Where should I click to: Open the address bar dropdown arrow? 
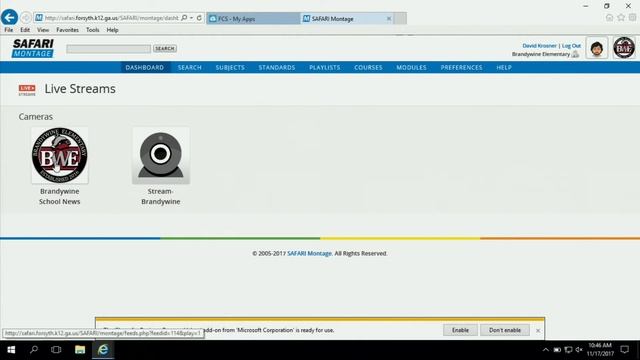tap(191, 18)
